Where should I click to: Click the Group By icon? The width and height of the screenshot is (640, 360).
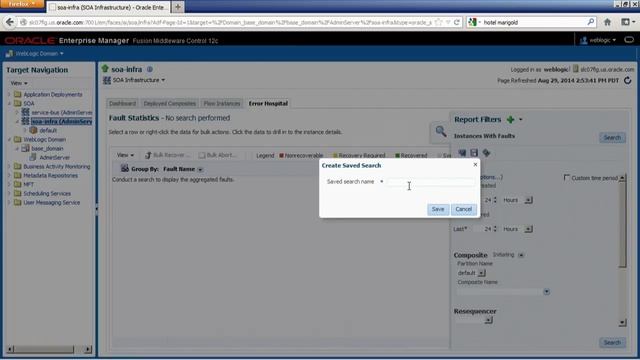[x=124, y=168]
